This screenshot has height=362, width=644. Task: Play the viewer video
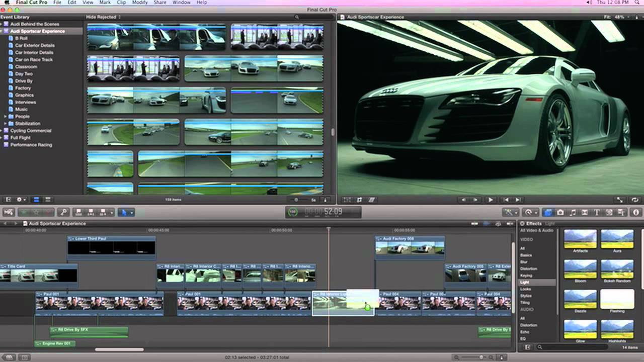491,200
